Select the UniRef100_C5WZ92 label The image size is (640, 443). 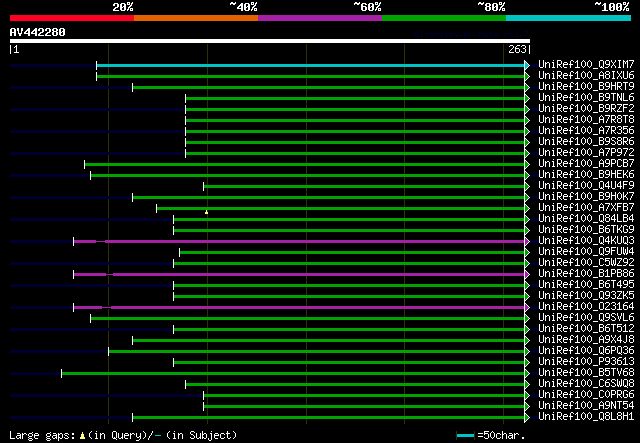(x=586, y=263)
